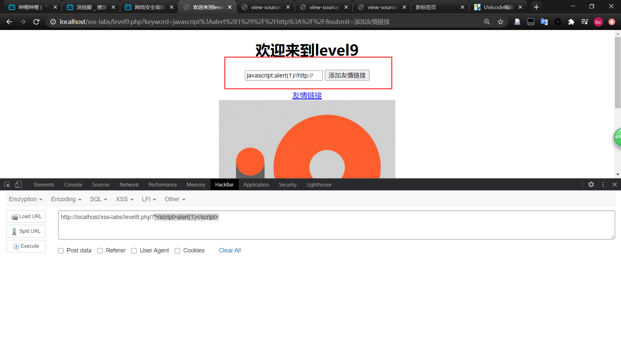The width and height of the screenshot is (621, 364).
Task: Open the XSS dropdown menu
Action: (x=124, y=199)
